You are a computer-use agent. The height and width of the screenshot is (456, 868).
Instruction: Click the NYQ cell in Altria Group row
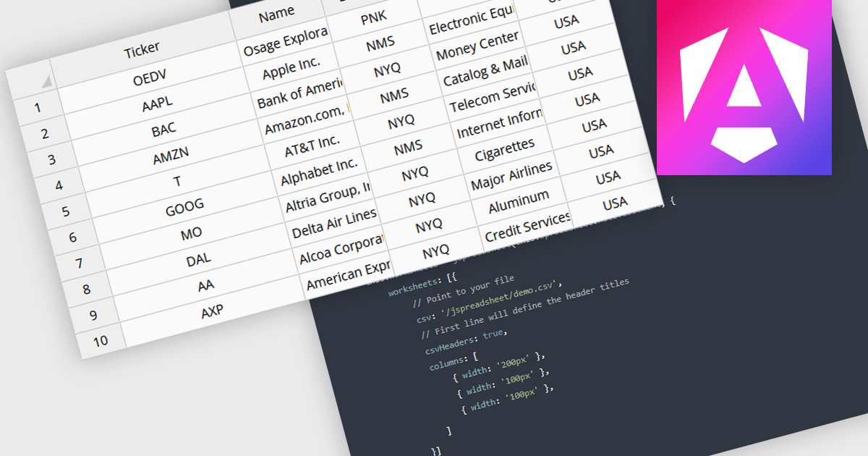(415, 173)
